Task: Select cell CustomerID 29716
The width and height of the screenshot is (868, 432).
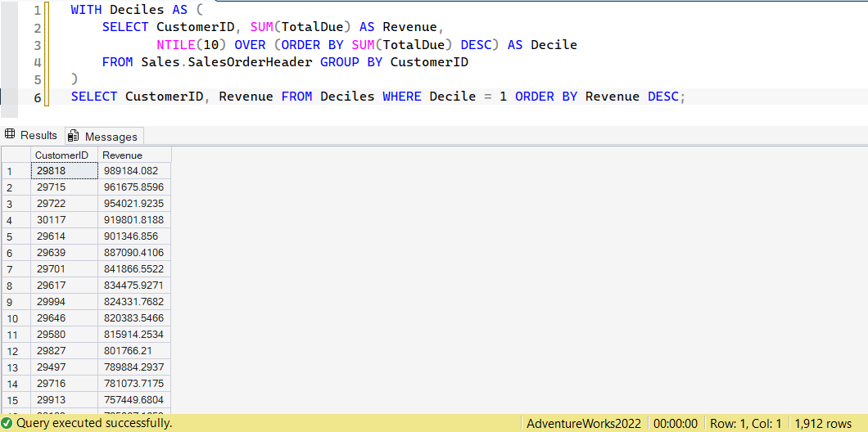Action: (x=64, y=384)
